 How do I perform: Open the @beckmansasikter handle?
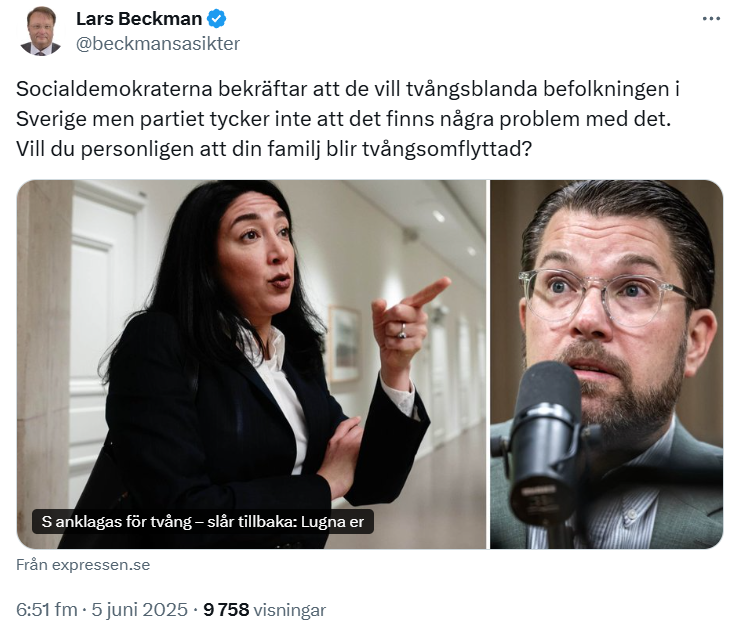point(158,43)
